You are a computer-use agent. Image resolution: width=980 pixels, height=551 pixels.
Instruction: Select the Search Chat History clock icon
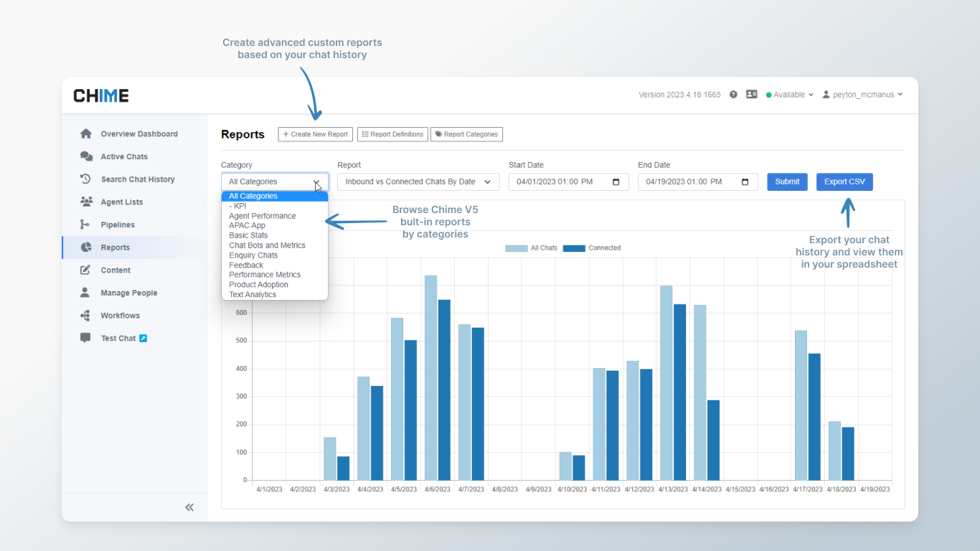coord(86,179)
